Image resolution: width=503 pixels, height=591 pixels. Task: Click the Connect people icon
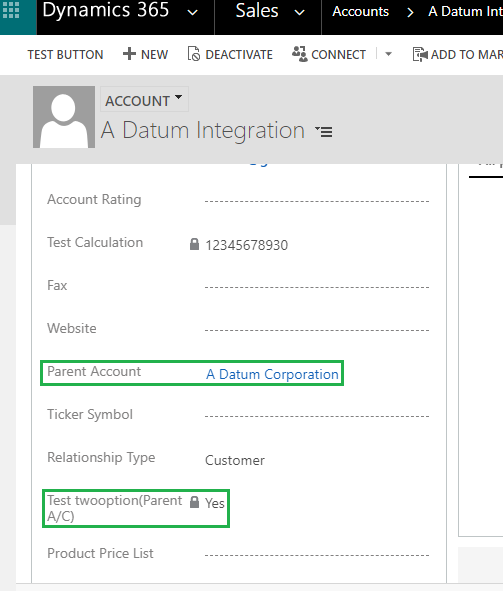tap(300, 54)
